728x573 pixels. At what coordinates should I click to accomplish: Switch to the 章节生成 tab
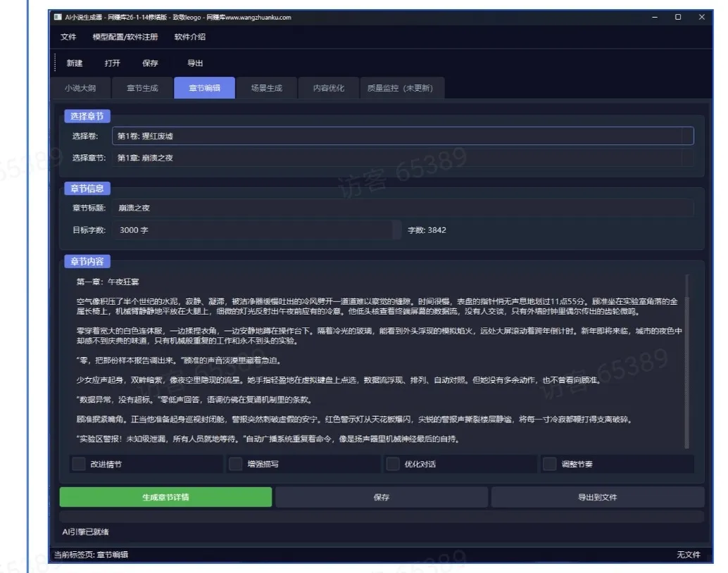tap(142, 88)
